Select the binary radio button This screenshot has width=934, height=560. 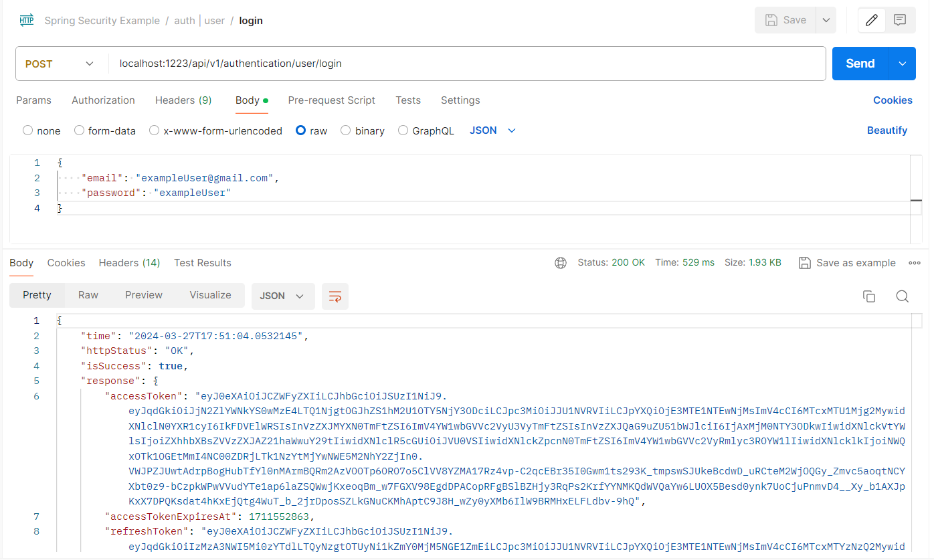[x=346, y=130]
